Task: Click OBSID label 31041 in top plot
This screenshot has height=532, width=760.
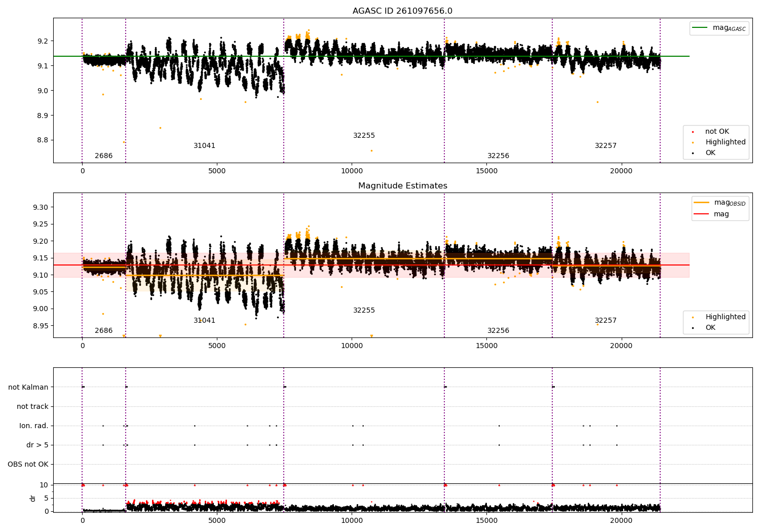Action: (205, 146)
